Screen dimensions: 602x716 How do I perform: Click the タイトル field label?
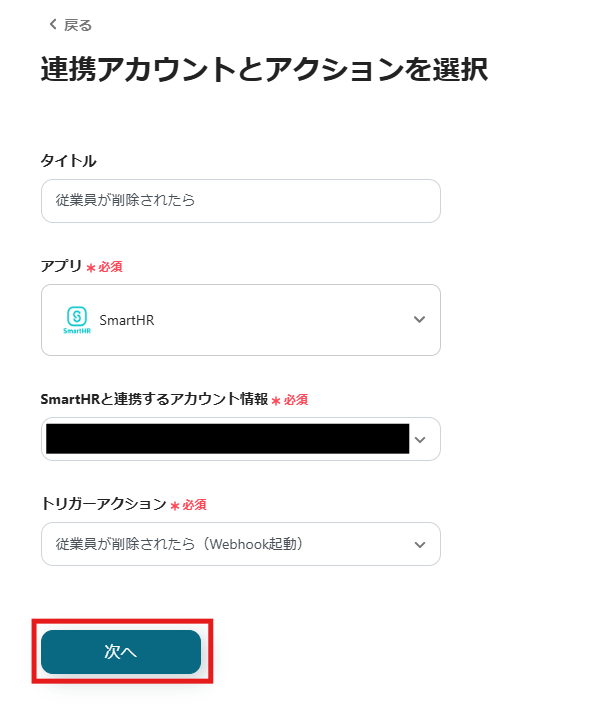(x=69, y=161)
